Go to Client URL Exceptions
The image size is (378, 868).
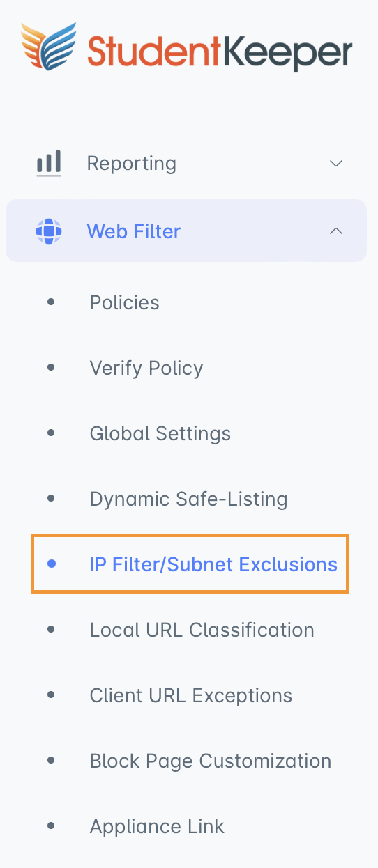coord(191,695)
